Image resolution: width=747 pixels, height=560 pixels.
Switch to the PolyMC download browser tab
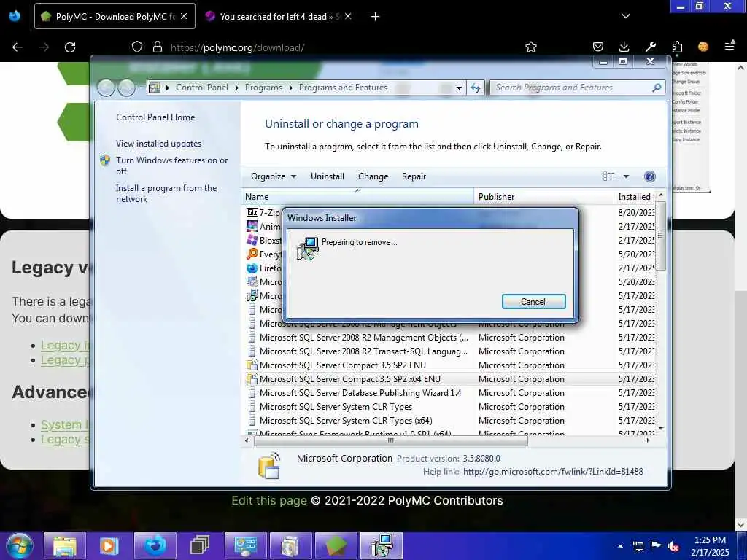click(115, 16)
